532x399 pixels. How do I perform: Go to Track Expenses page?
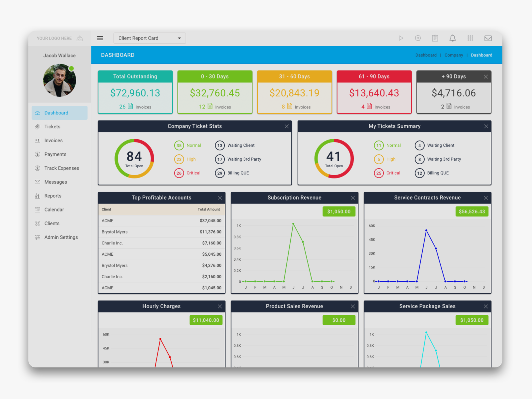coord(60,168)
